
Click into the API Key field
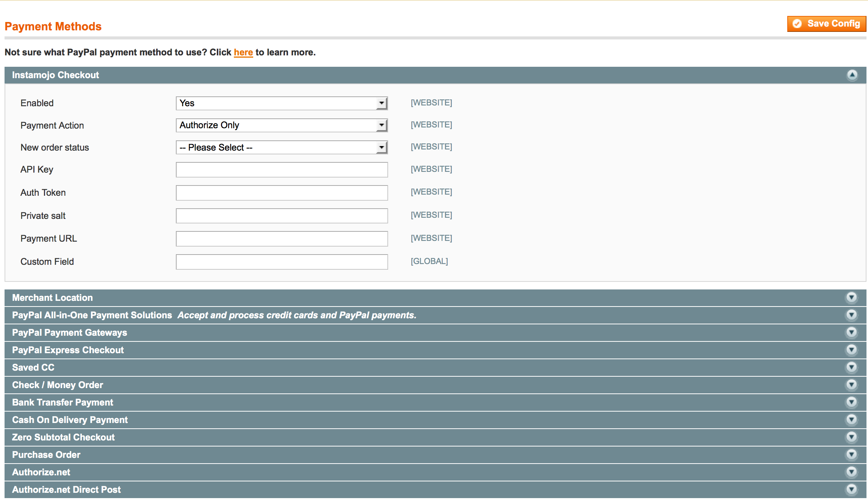coord(281,170)
